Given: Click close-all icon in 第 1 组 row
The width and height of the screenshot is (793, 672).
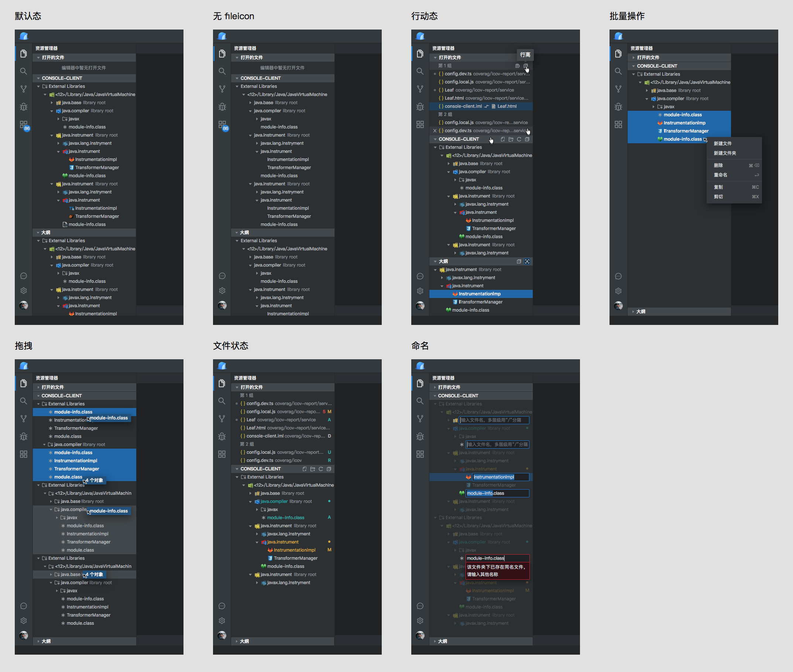Looking at the screenshot, I should click(x=526, y=66).
